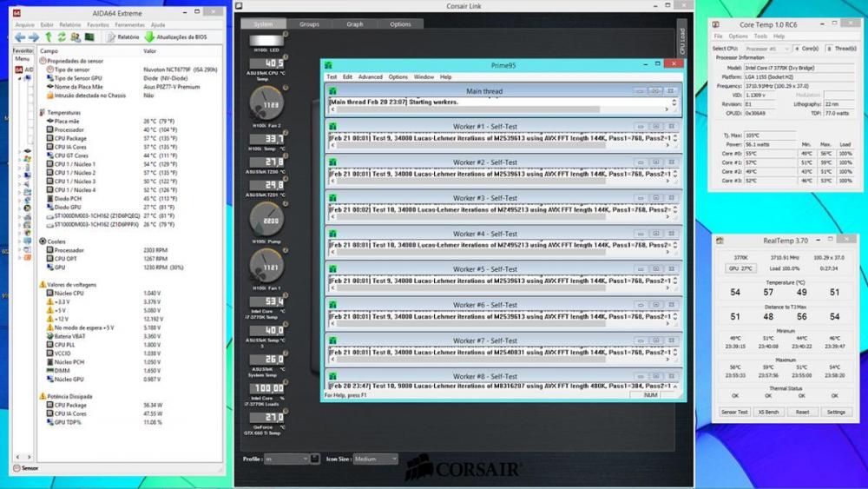
Task: Click the Worker #3 window icon
Action: [332, 198]
